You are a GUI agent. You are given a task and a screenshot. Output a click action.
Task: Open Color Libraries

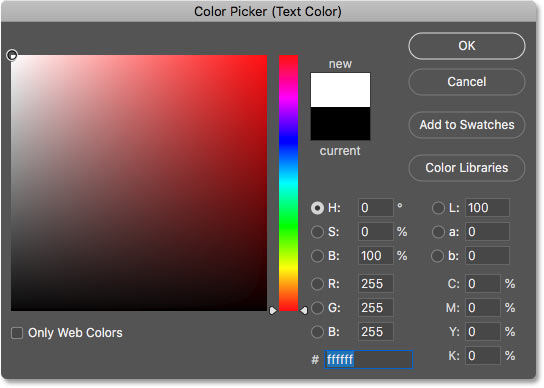(x=467, y=168)
